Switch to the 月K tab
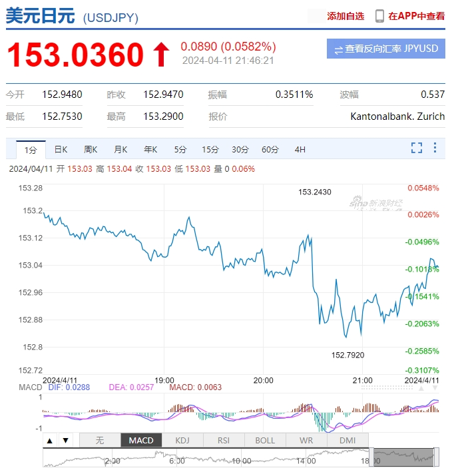The width and height of the screenshot is (454, 476). tap(120, 149)
